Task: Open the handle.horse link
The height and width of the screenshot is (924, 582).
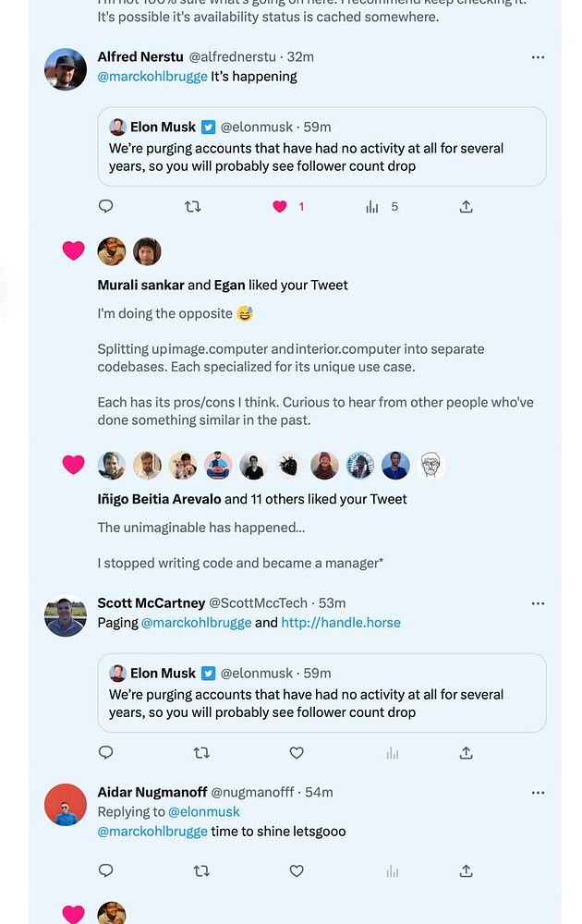Action: click(x=341, y=623)
